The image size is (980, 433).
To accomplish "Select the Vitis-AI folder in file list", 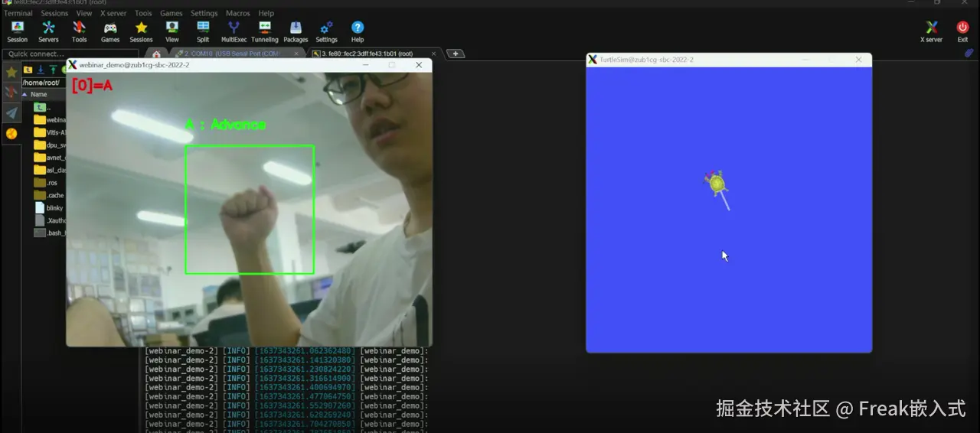I will pyautogui.click(x=50, y=132).
